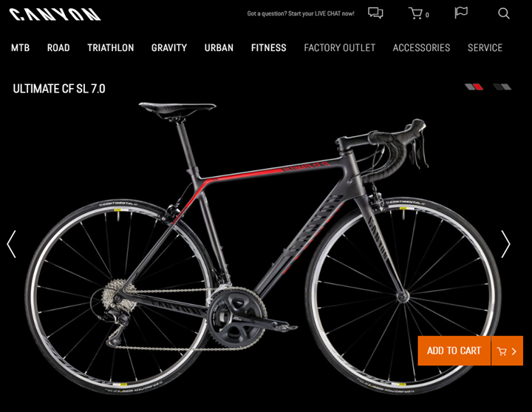Viewport: 532px width, 412px height.
Task: Show previous bike with left arrow
Action: coord(11,244)
